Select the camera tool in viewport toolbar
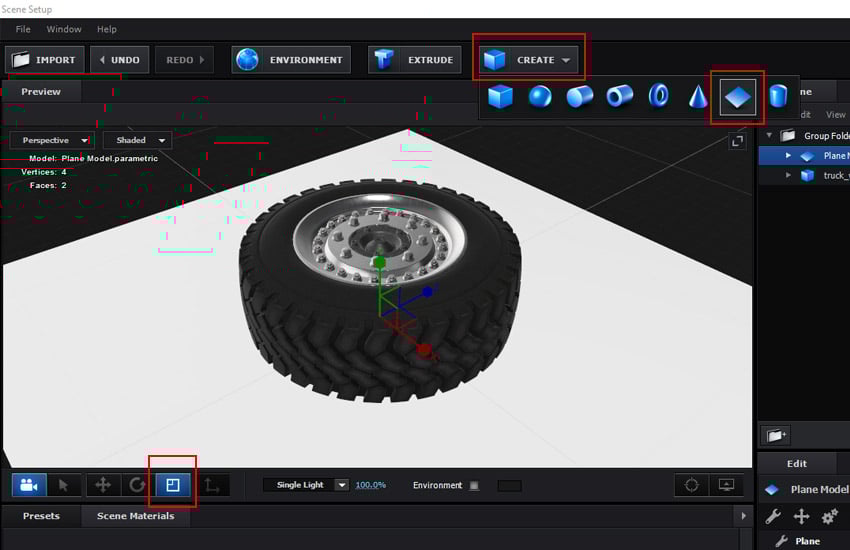 click(29, 484)
